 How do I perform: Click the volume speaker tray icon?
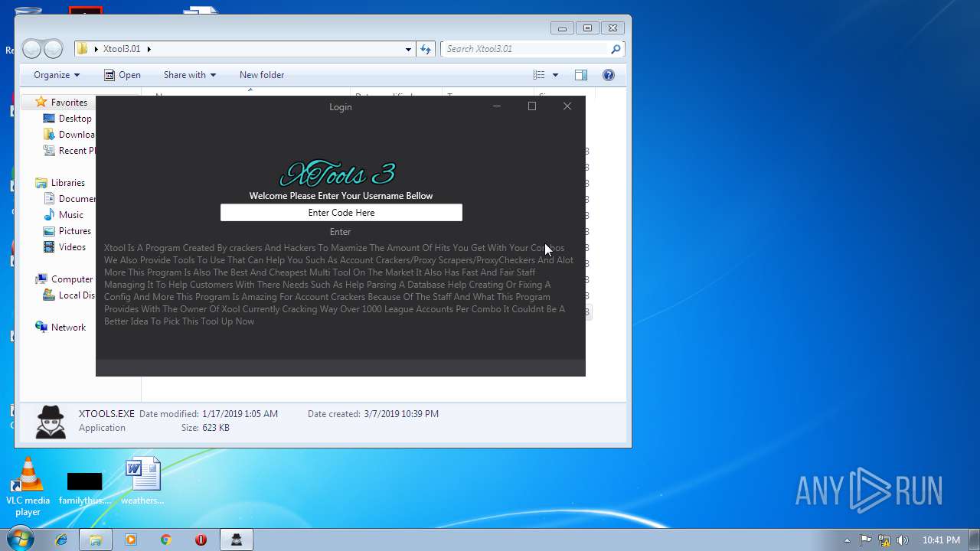point(903,540)
